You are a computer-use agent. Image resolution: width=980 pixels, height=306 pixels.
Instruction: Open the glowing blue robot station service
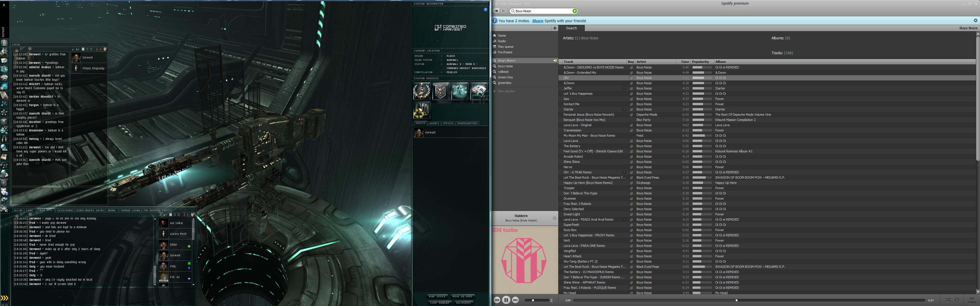click(x=460, y=91)
